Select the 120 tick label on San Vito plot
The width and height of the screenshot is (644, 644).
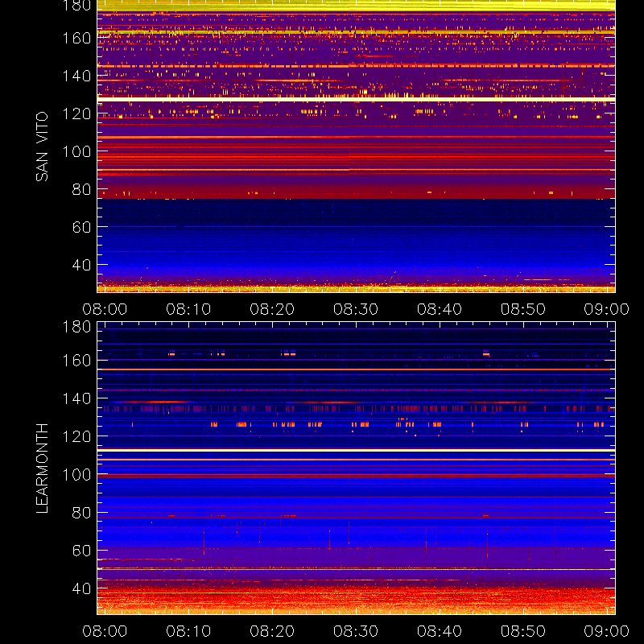click(76, 114)
